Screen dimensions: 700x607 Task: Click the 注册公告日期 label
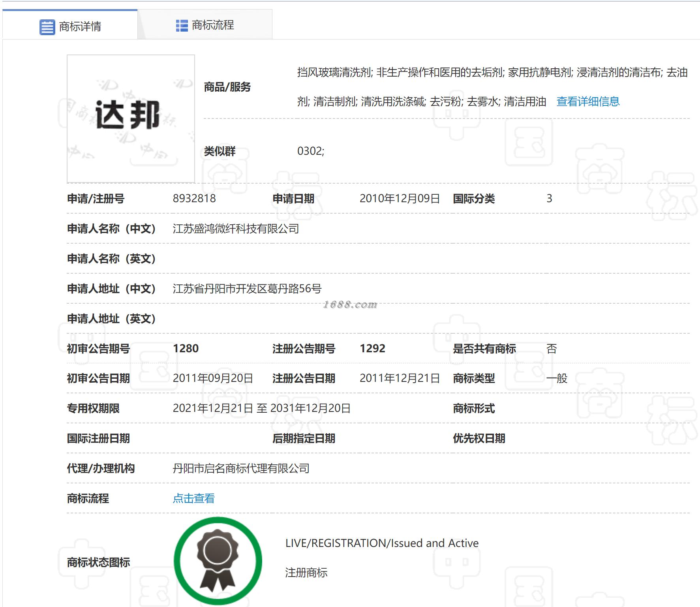(x=304, y=378)
